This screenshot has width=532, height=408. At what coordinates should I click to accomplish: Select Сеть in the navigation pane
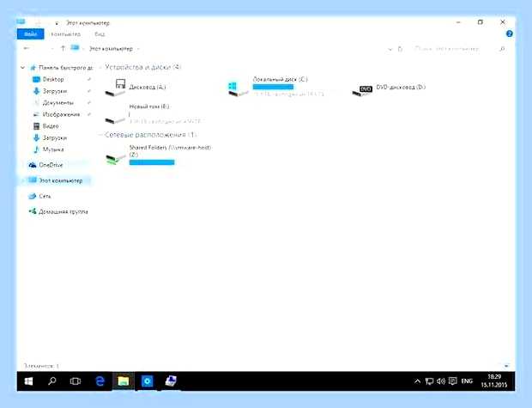coord(45,196)
